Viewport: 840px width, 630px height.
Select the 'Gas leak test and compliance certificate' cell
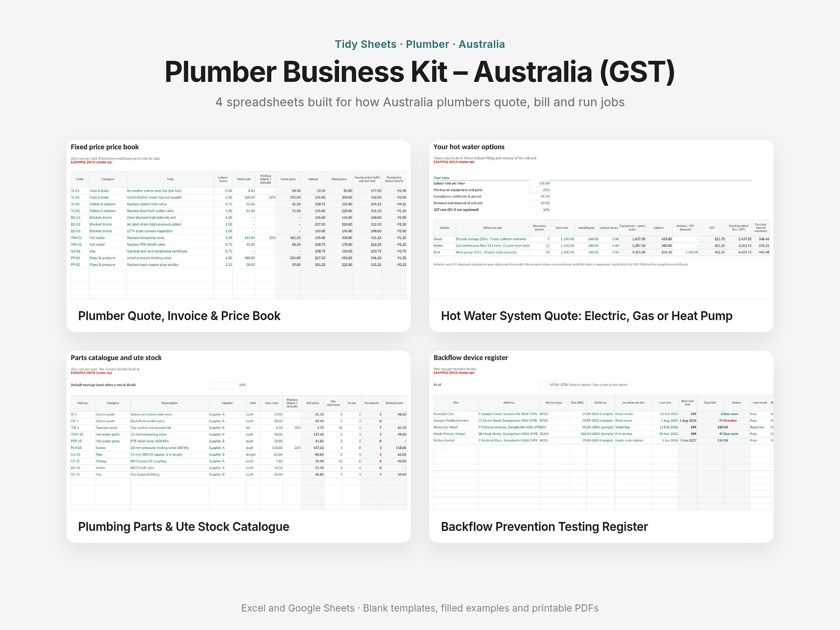pos(170,251)
